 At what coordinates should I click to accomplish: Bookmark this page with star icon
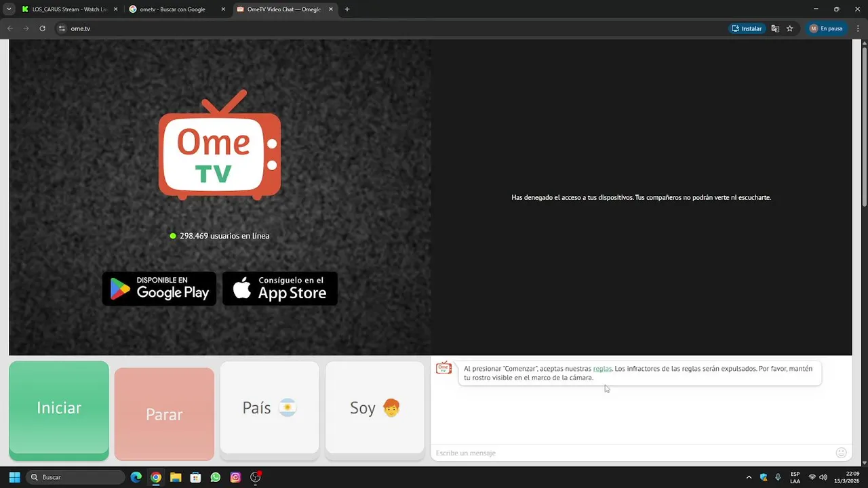click(790, 28)
